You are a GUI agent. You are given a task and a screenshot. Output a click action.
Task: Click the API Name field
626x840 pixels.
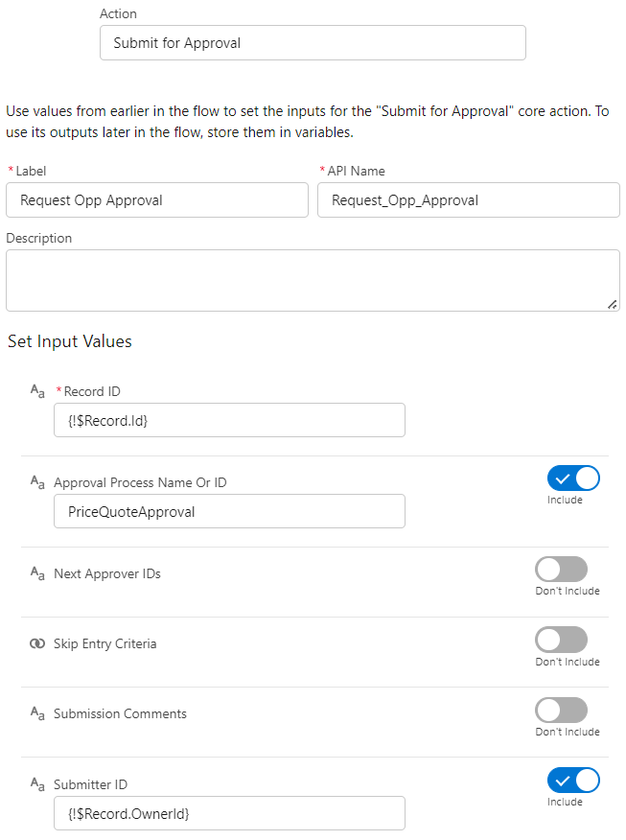click(468, 200)
